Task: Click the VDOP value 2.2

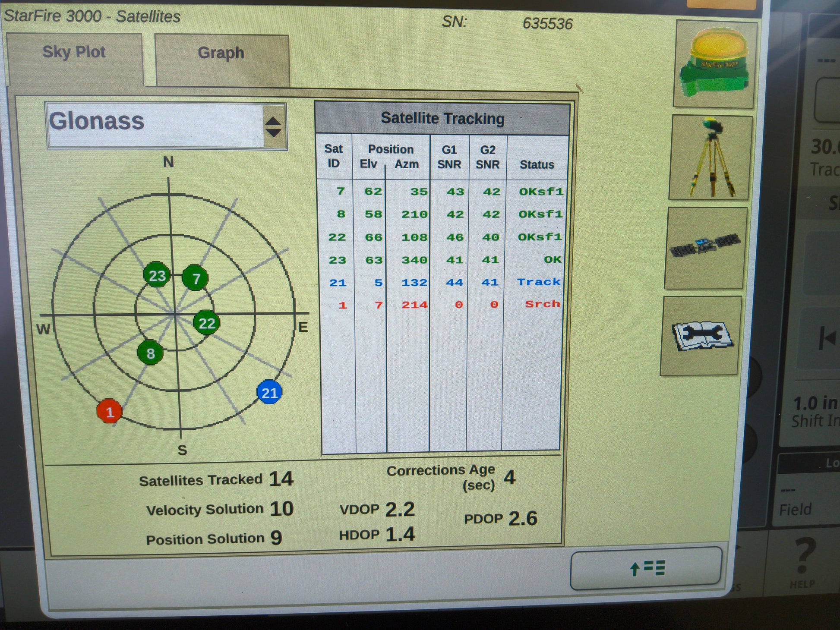Action: coord(400,509)
